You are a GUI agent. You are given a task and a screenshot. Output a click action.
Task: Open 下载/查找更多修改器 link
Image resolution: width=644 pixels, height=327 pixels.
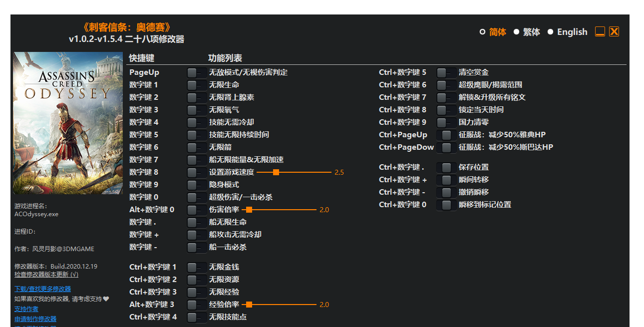click(42, 289)
